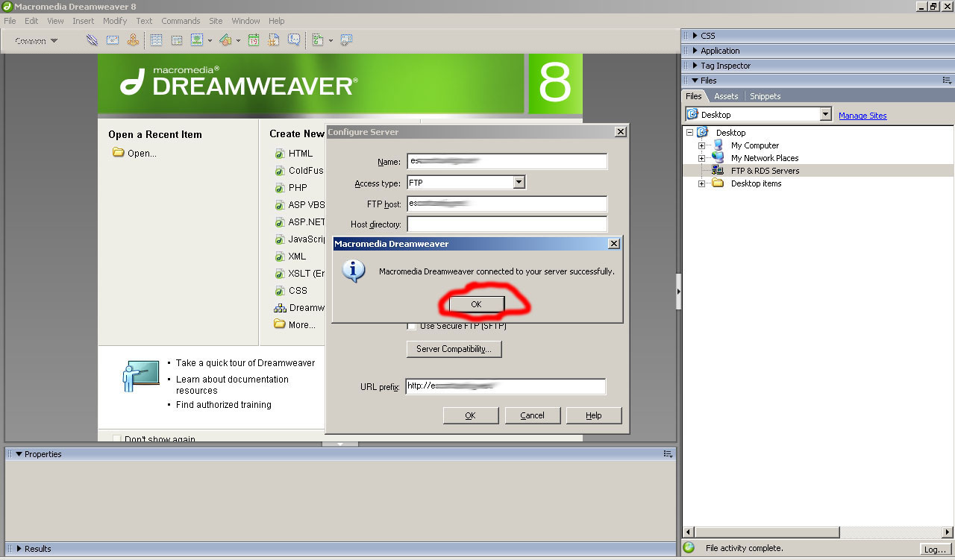
Task: Click Cancel in Configure Server dialog
Action: [532, 415]
